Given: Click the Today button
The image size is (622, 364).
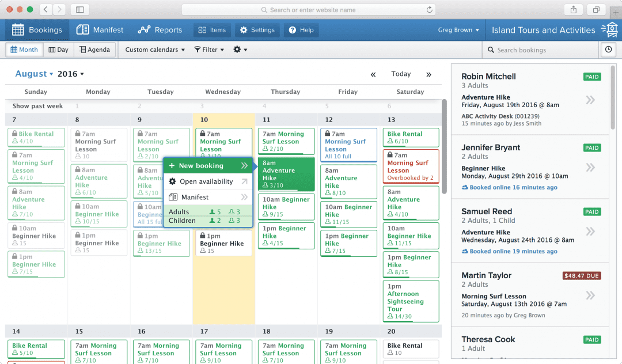Looking at the screenshot, I should point(401,74).
